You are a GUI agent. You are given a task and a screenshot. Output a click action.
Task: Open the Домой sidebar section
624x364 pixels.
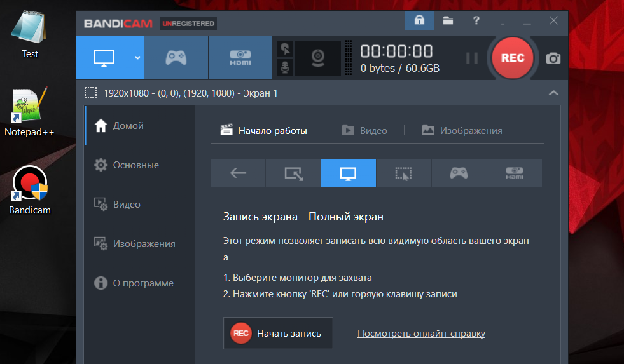(x=140, y=126)
